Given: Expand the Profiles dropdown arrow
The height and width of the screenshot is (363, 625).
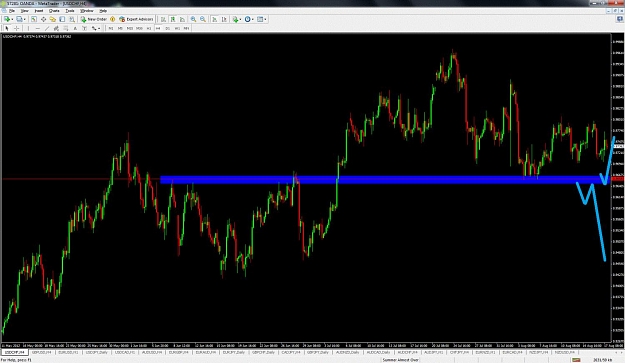Looking at the screenshot, I should [x=24, y=19].
